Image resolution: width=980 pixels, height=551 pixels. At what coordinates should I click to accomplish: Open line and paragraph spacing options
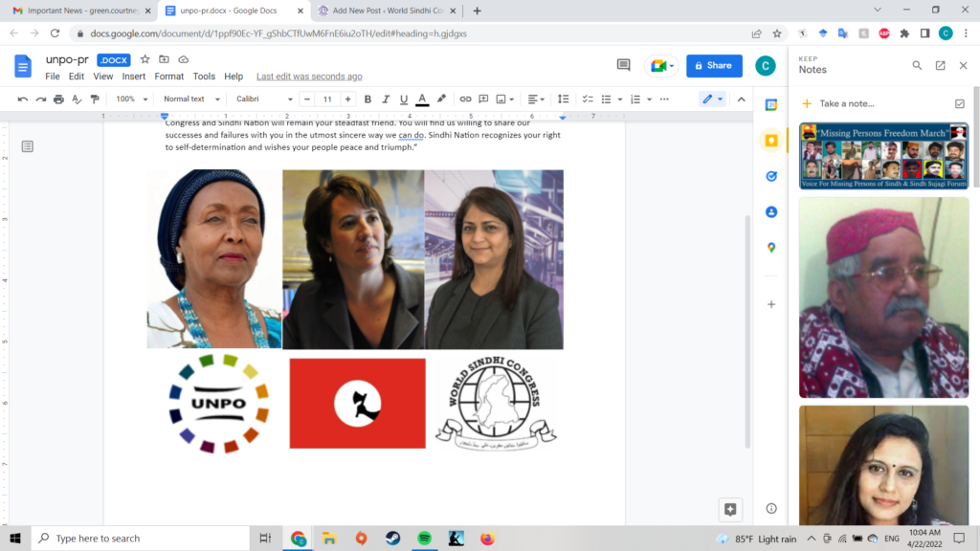coord(563,99)
